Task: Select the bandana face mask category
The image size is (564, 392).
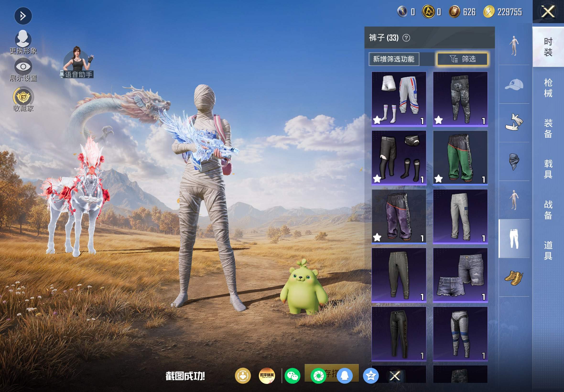Action: point(514,161)
